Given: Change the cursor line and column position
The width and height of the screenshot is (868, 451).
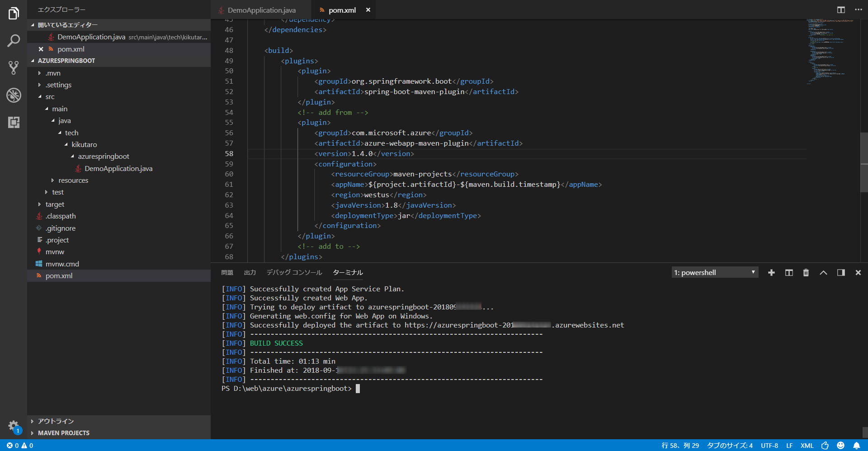Looking at the screenshot, I should (x=680, y=446).
